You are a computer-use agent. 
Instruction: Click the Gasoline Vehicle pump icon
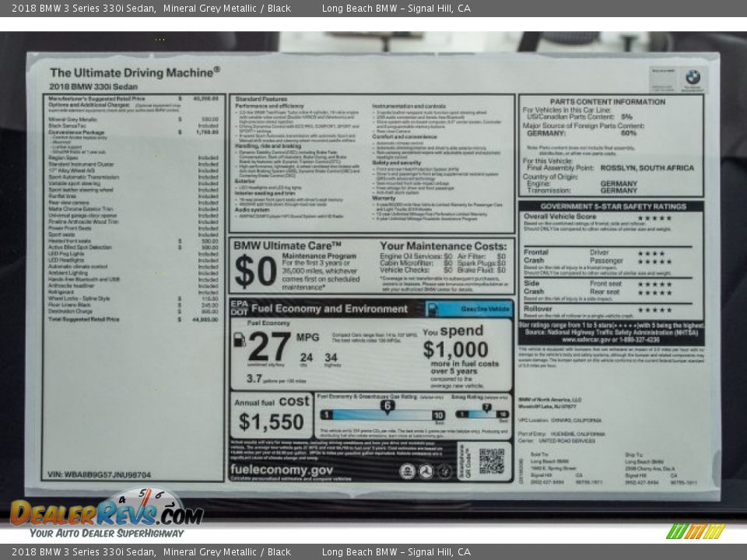coord(433,308)
